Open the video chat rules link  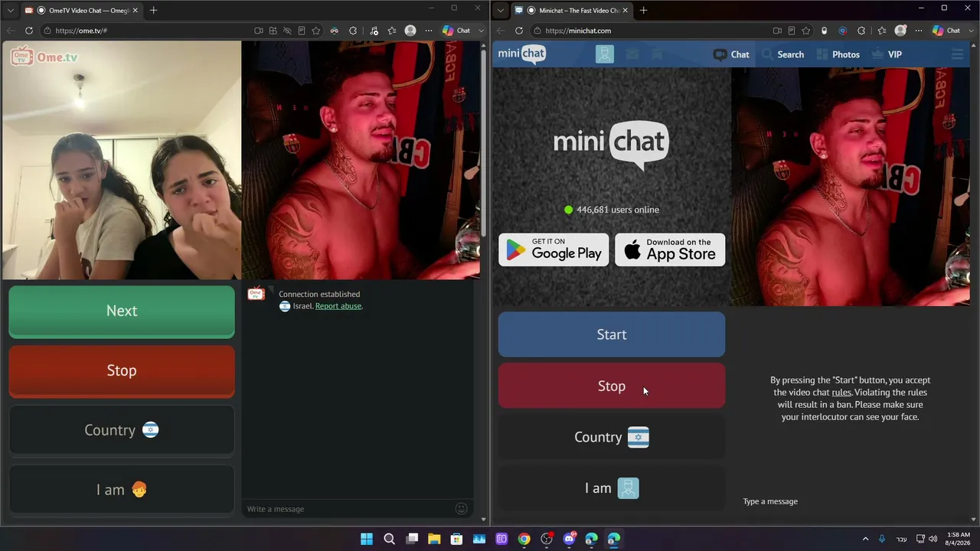841,393
